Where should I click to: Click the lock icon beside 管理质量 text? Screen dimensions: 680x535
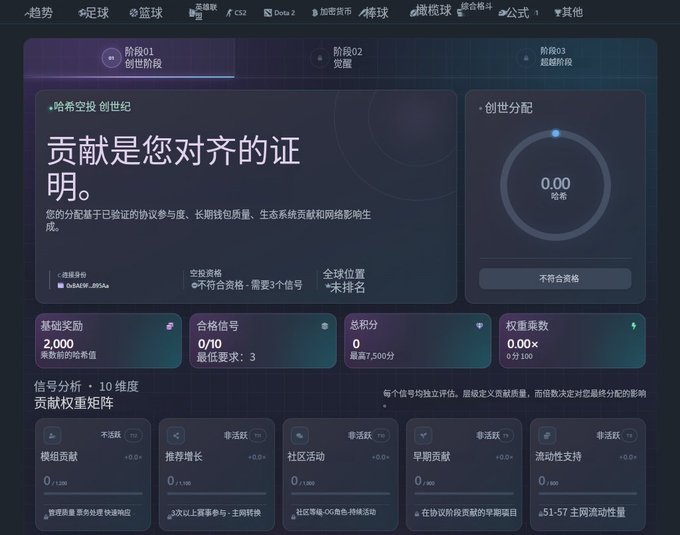(46, 515)
